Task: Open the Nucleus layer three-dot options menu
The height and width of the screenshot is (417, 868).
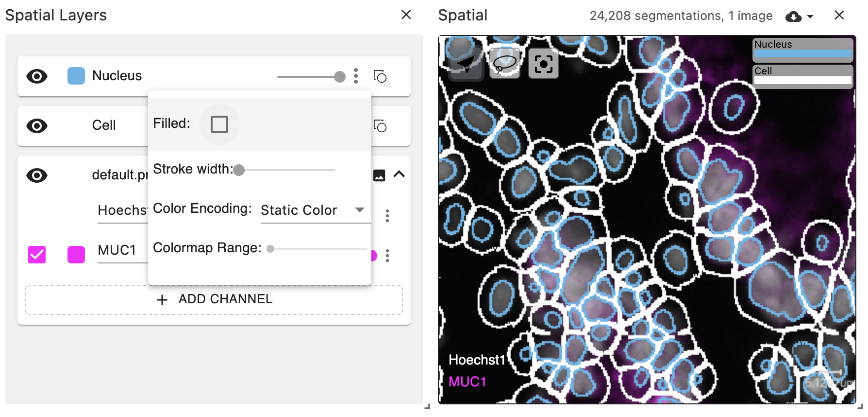Action: point(356,76)
